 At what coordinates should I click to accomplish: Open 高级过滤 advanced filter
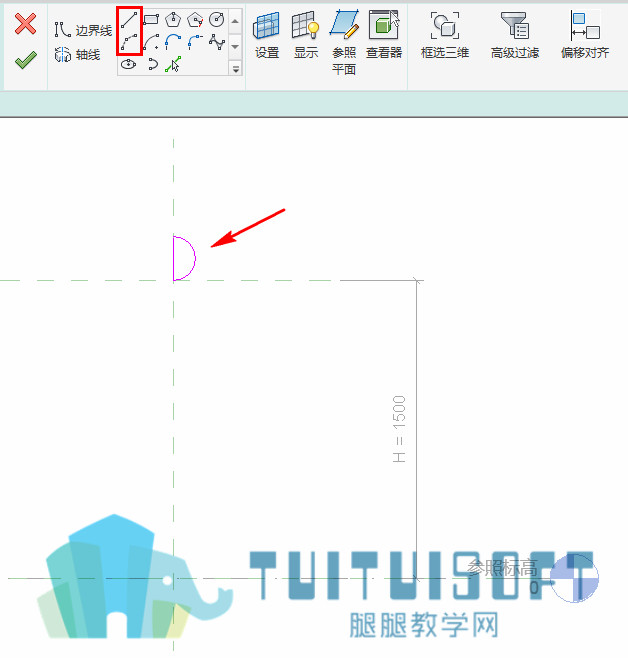(x=515, y=36)
